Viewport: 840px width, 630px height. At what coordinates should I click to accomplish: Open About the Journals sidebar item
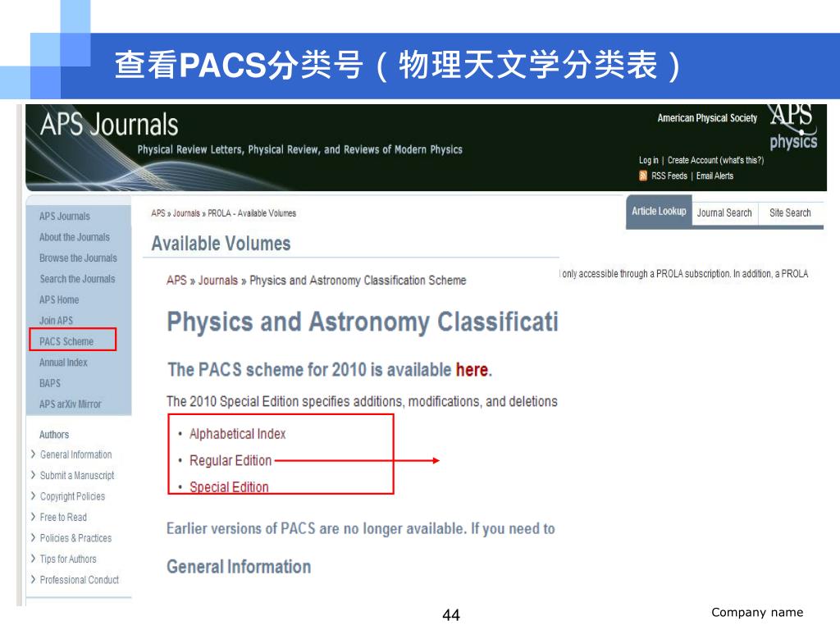[75, 237]
